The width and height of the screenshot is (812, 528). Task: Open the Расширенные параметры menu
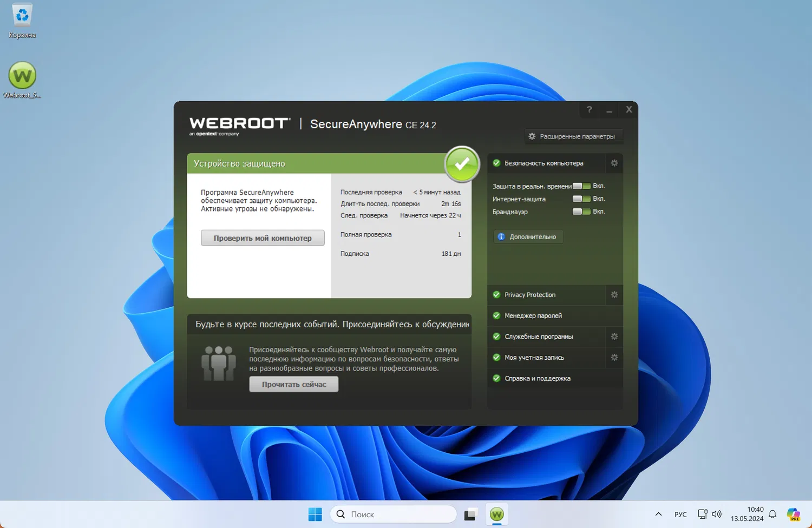click(573, 136)
